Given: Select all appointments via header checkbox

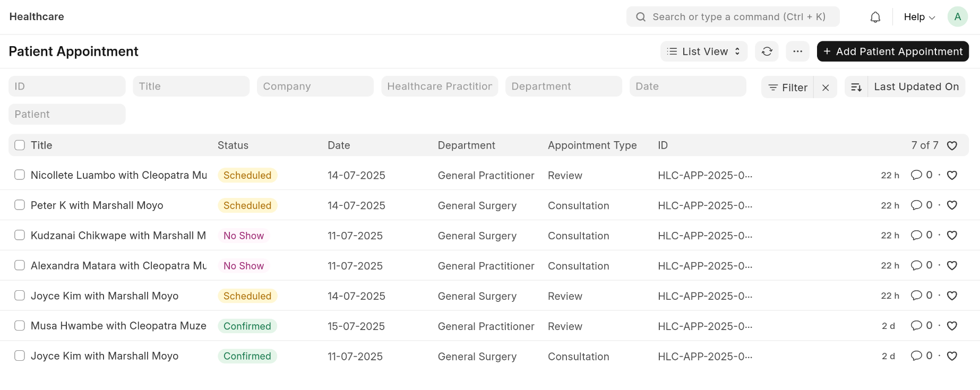Looking at the screenshot, I should coord(19,144).
